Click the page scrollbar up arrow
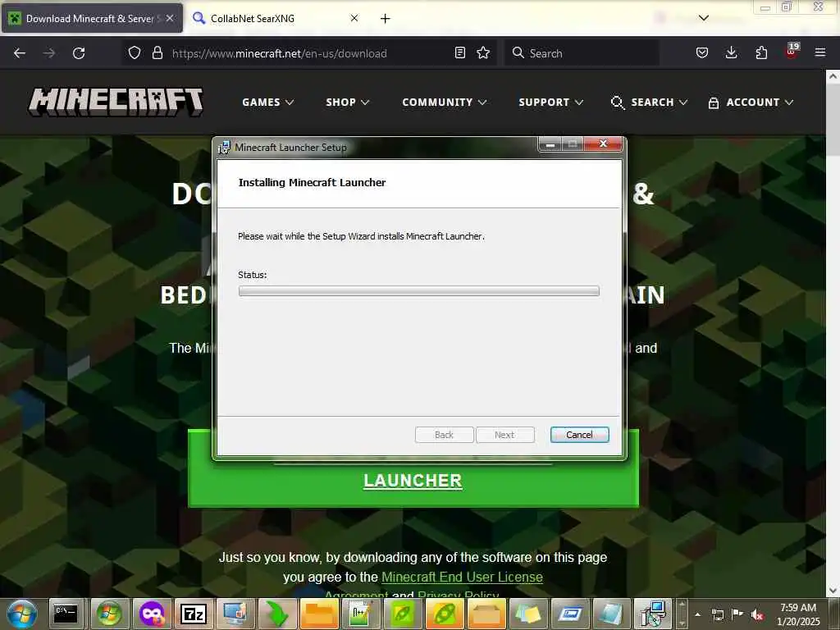The width and height of the screenshot is (840, 630). pyautogui.click(x=833, y=76)
